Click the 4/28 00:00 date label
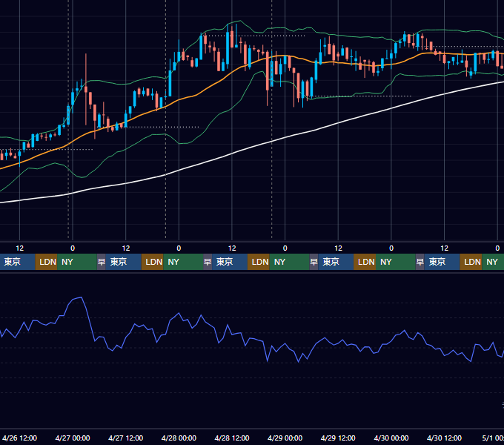504x445 pixels. [x=179, y=438]
